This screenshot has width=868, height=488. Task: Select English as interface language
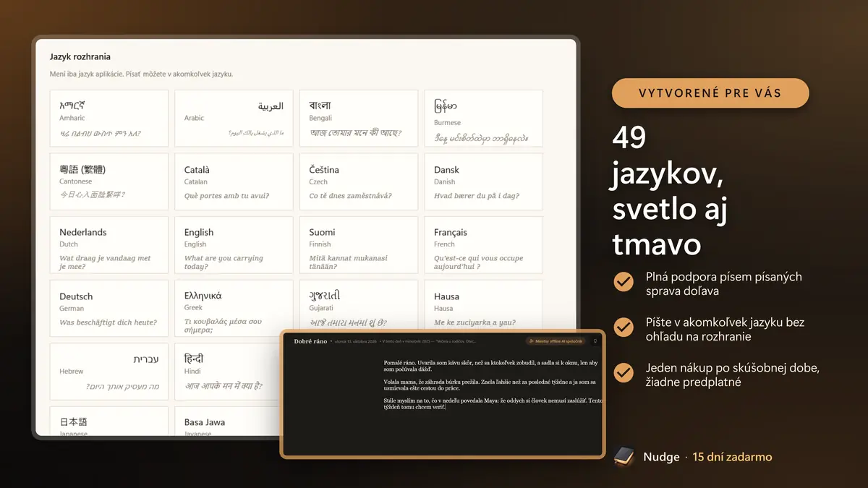234,245
